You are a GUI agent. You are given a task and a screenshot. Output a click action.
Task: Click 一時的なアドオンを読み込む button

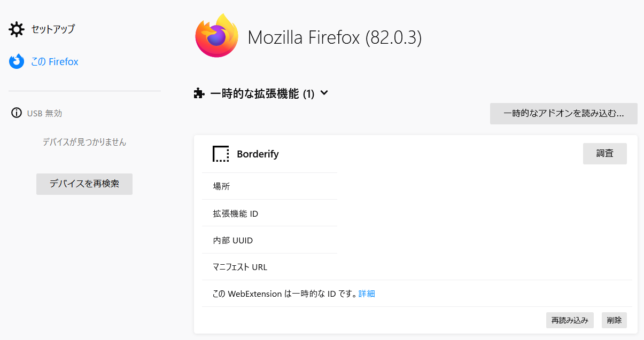coord(563,114)
